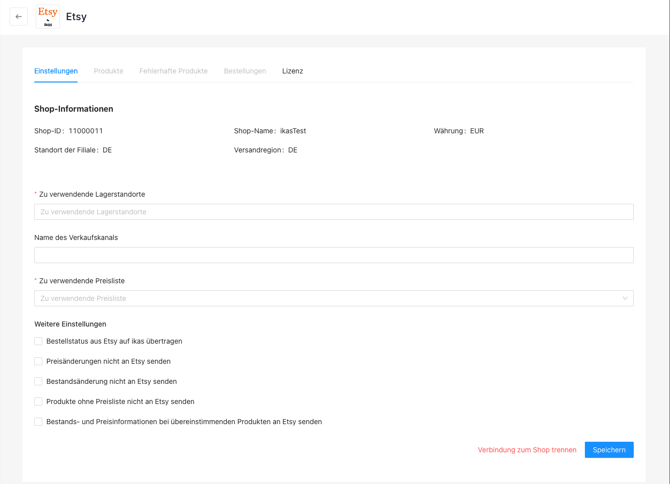Click the Währung value EUR
This screenshot has height=484, width=670.
[477, 131]
